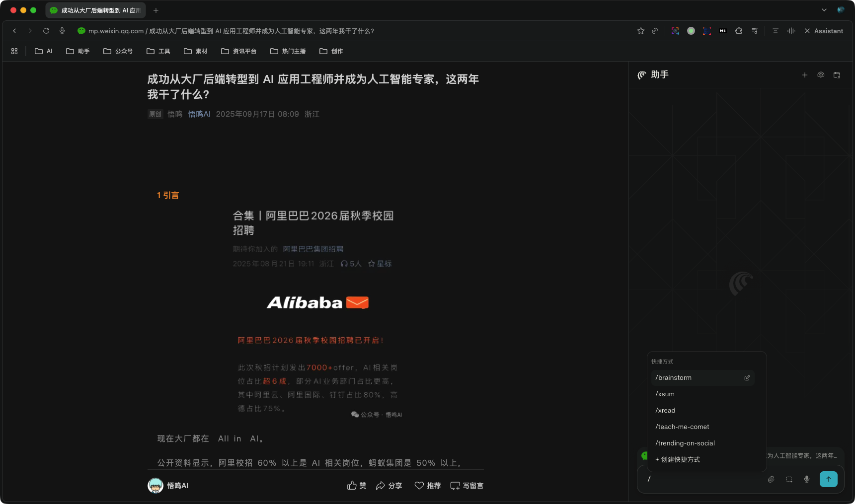The height and width of the screenshot is (504, 855).
Task: Click the three-line reader icon in the toolbar
Action: click(775, 31)
